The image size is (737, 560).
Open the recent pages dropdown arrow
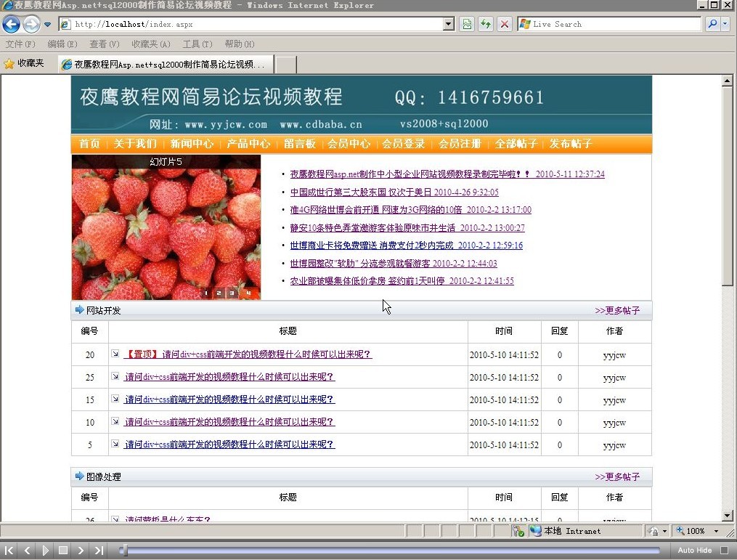pyautogui.click(x=47, y=25)
